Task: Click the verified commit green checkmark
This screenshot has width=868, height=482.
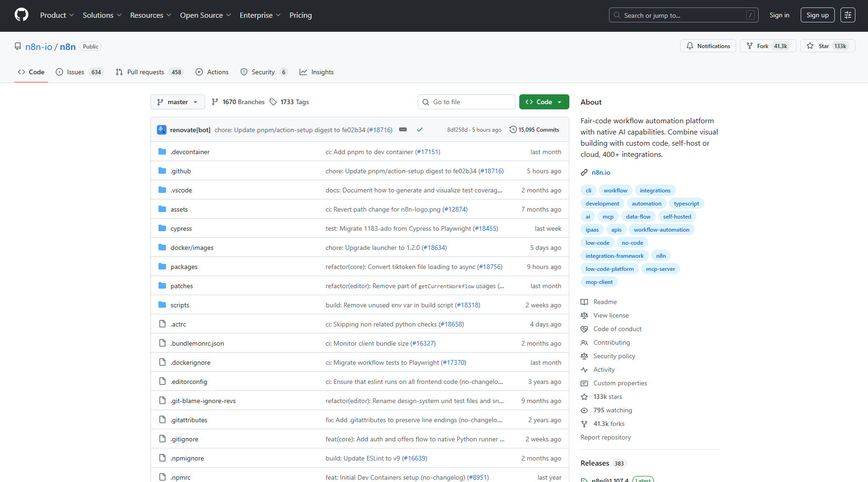Action: coord(419,129)
